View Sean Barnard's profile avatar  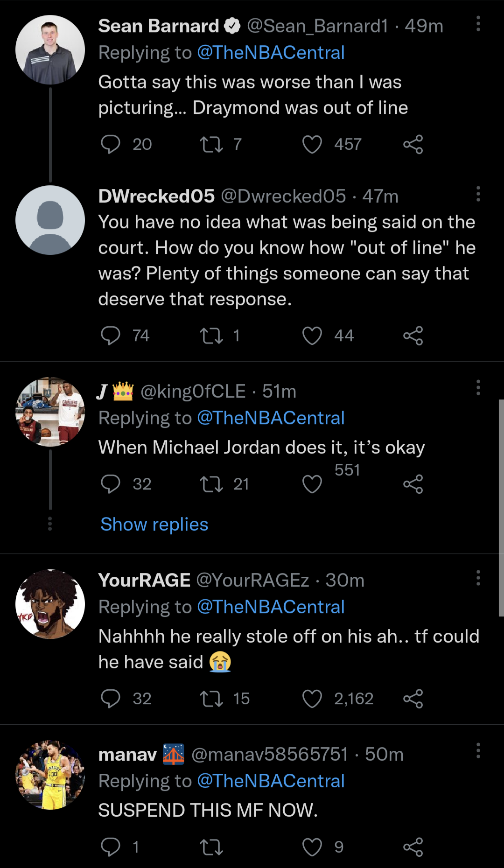pyautogui.click(x=50, y=50)
